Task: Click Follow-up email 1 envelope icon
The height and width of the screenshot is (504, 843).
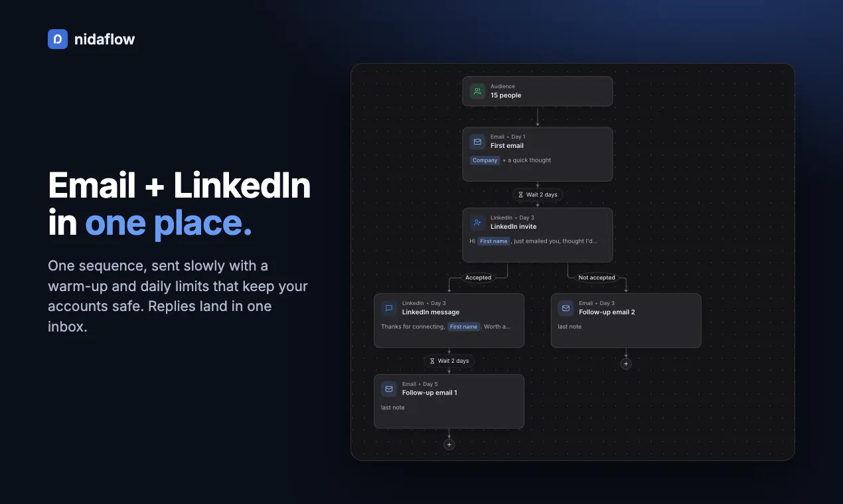Action: (x=389, y=389)
